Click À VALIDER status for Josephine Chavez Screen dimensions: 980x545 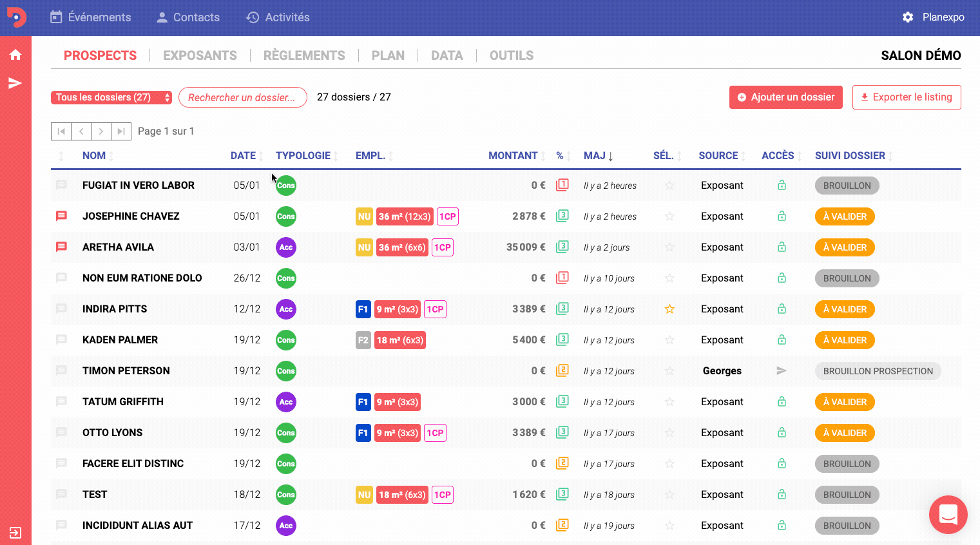point(845,216)
